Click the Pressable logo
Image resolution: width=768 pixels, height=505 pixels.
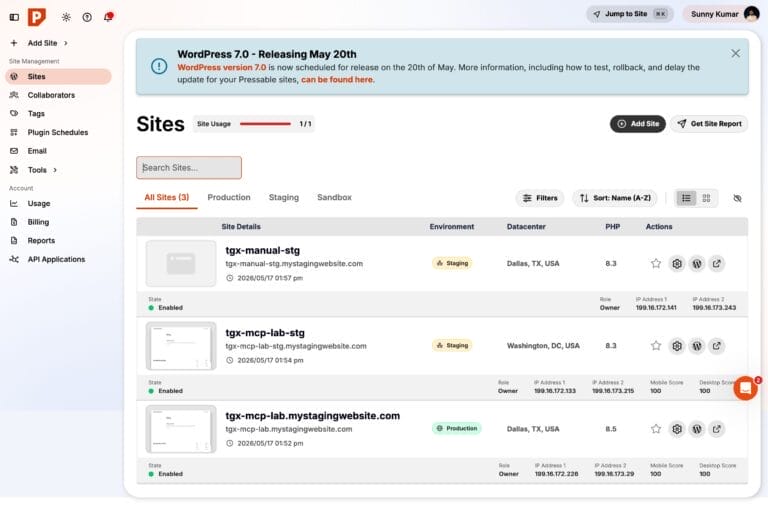point(37,17)
